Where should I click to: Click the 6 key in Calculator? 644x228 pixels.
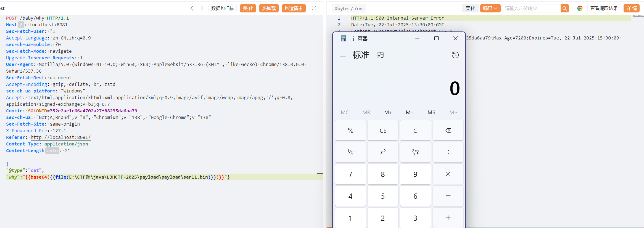[415, 196]
